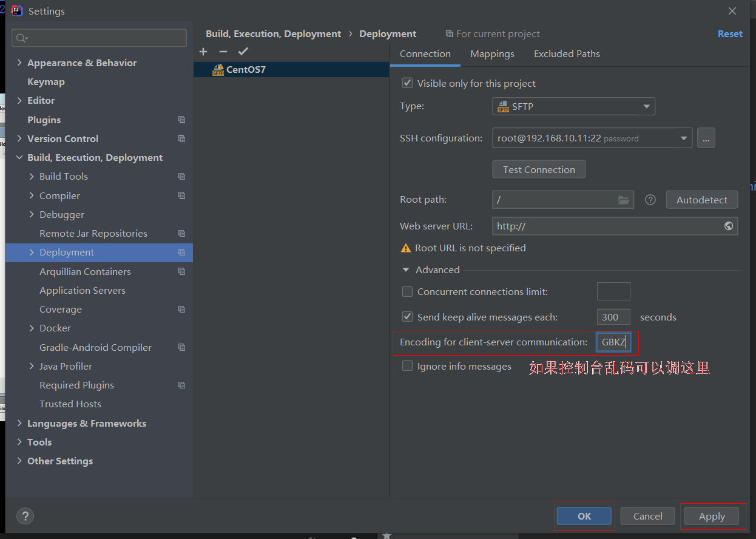The image size is (756, 539).
Task: Expand Appearance & Behavior tree node
Action: 19,63
